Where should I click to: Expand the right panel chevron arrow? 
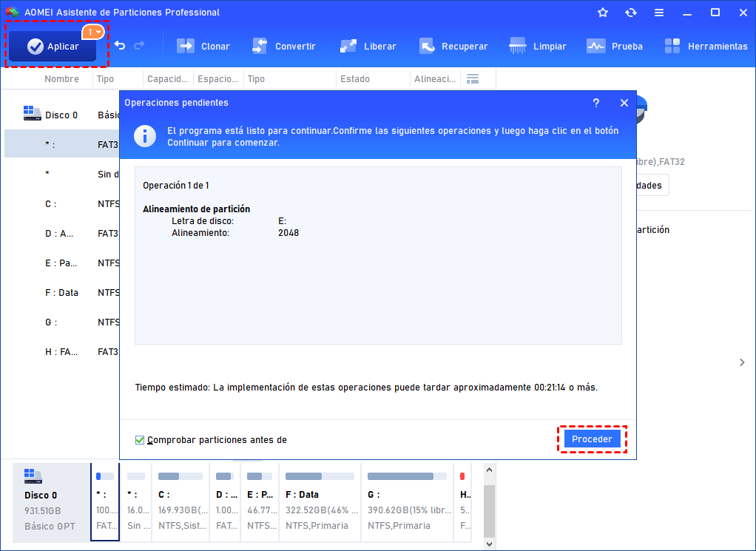[742, 362]
